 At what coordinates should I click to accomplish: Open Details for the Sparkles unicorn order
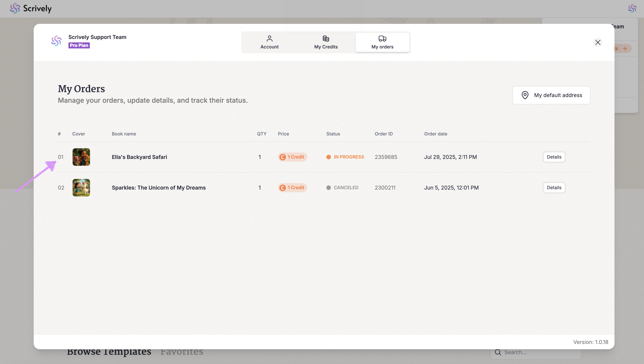[x=554, y=188]
